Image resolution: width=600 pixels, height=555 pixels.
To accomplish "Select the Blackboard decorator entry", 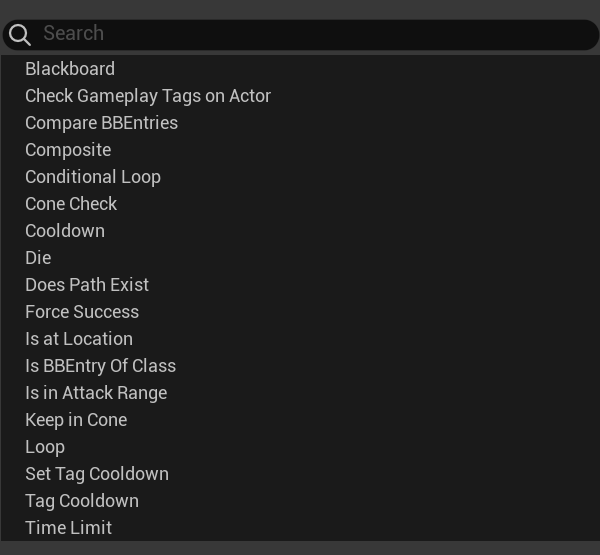I will 70,69.
